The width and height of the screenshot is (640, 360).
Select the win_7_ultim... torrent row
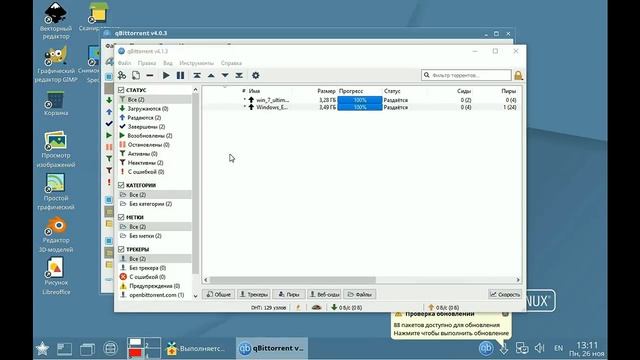(362, 100)
